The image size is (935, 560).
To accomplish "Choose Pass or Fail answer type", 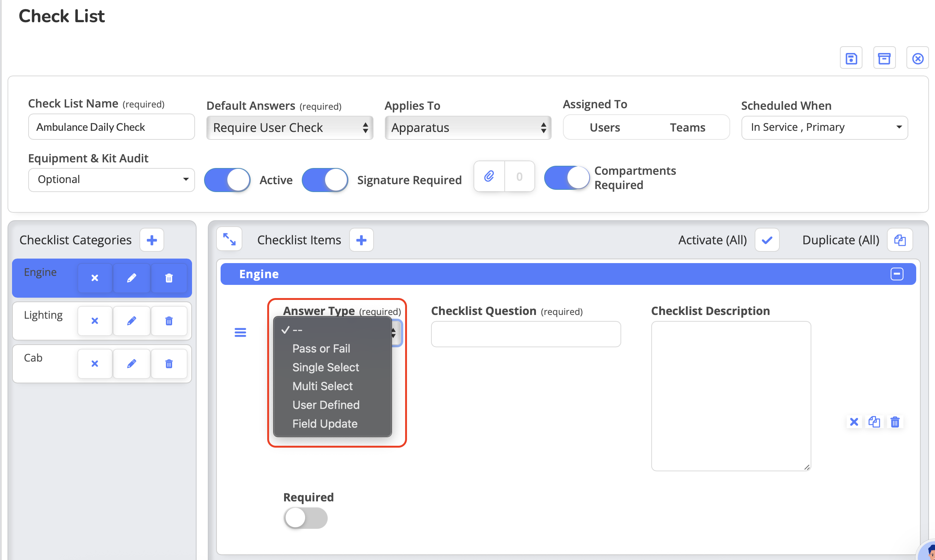I will tap(321, 348).
